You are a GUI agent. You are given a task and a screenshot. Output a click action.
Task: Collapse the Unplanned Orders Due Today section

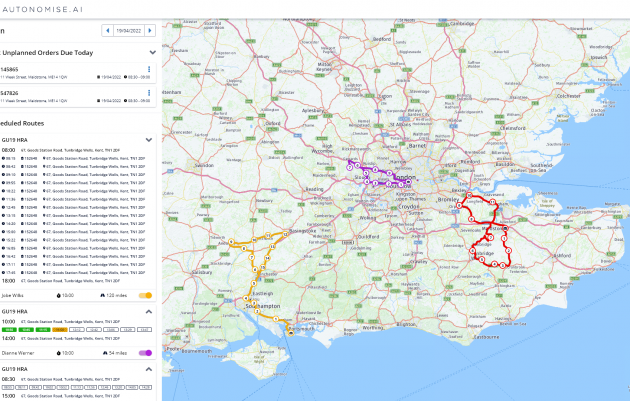coord(151,51)
